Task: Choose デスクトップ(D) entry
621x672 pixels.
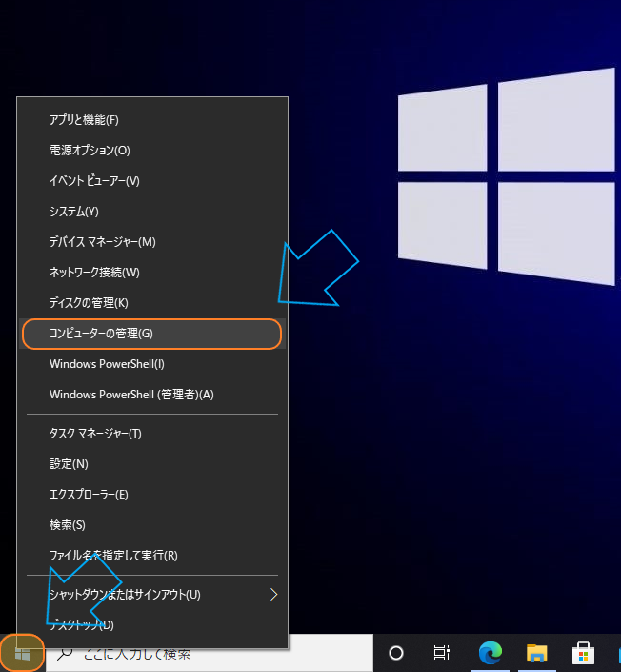Action: pyautogui.click(x=152, y=625)
